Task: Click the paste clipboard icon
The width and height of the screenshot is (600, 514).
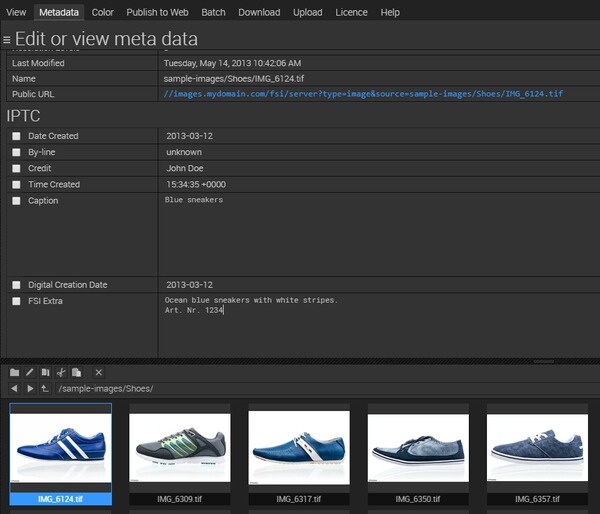Action: coord(76,372)
